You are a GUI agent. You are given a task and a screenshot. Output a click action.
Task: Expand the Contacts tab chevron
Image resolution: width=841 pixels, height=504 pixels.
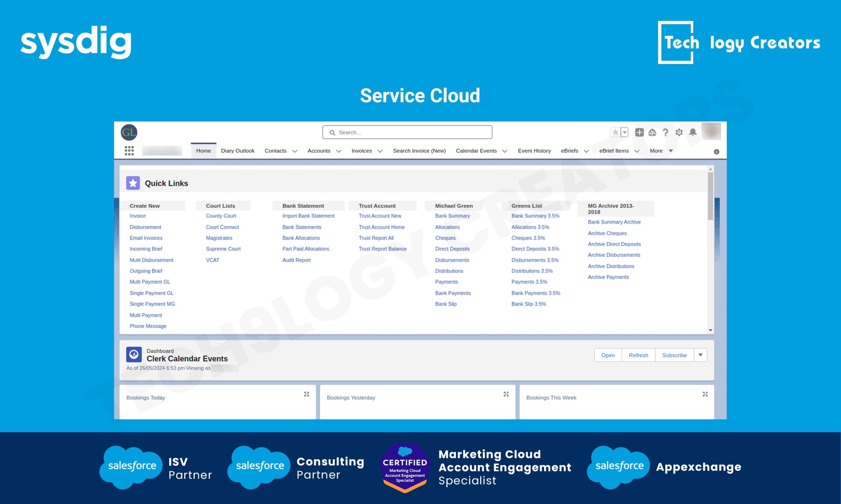(x=295, y=151)
